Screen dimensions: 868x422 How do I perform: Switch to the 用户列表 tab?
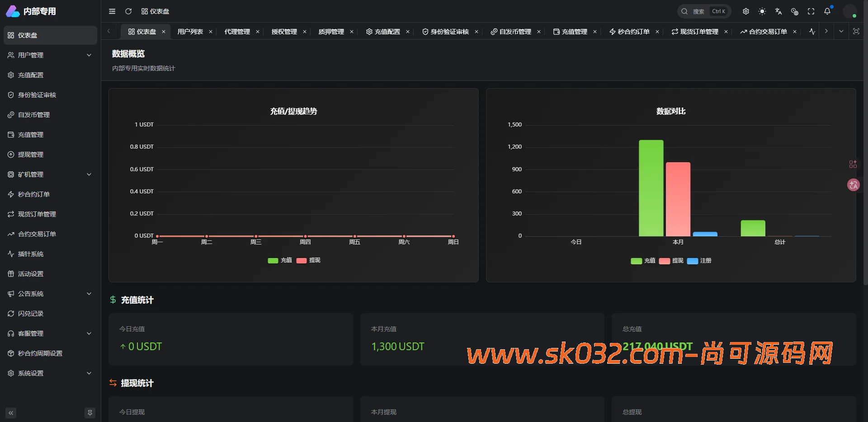pos(190,32)
